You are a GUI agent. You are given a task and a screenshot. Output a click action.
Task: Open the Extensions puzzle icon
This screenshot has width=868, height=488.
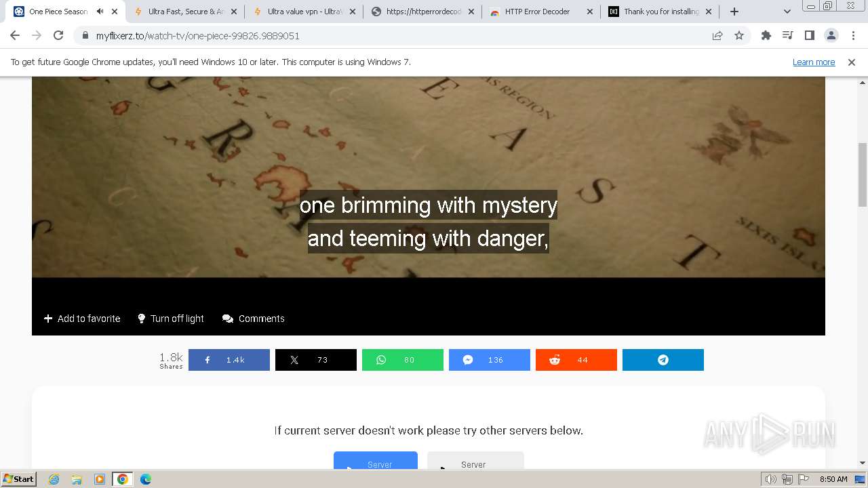pos(766,36)
